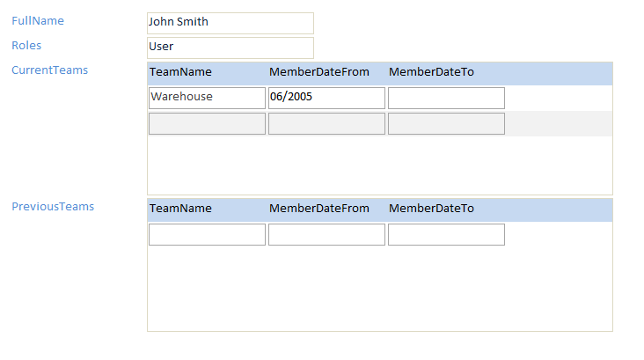Click the Roles label

26,45
